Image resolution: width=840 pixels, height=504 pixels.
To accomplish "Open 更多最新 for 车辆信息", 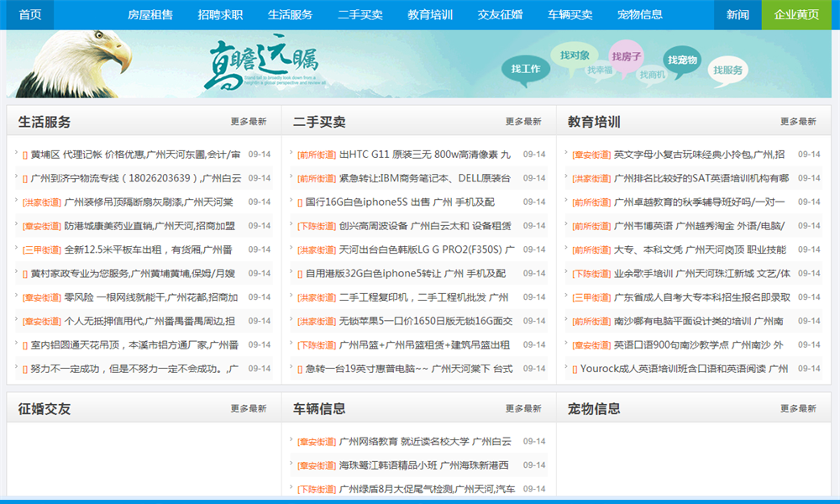I will coord(523,409).
